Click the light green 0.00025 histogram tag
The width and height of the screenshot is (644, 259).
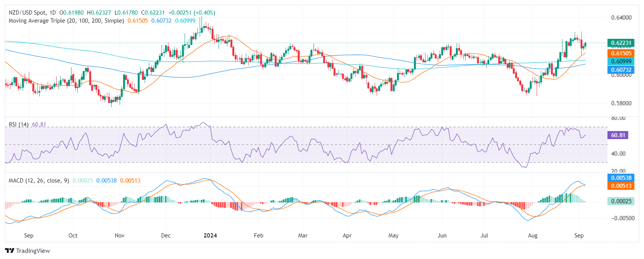[621, 201]
